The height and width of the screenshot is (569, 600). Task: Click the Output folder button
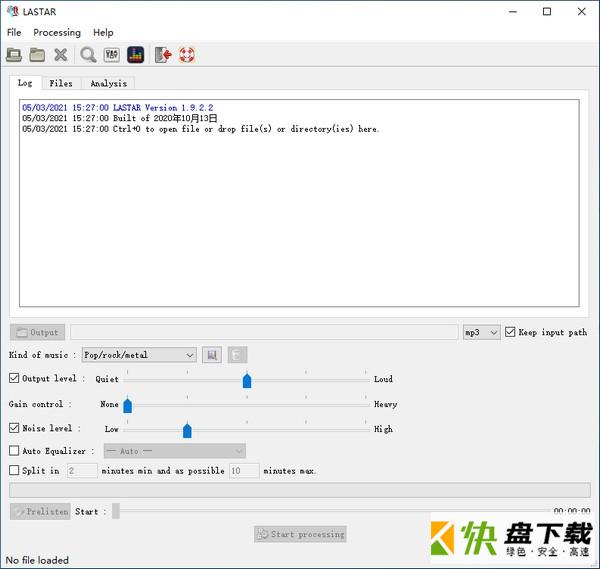tap(38, 332)
